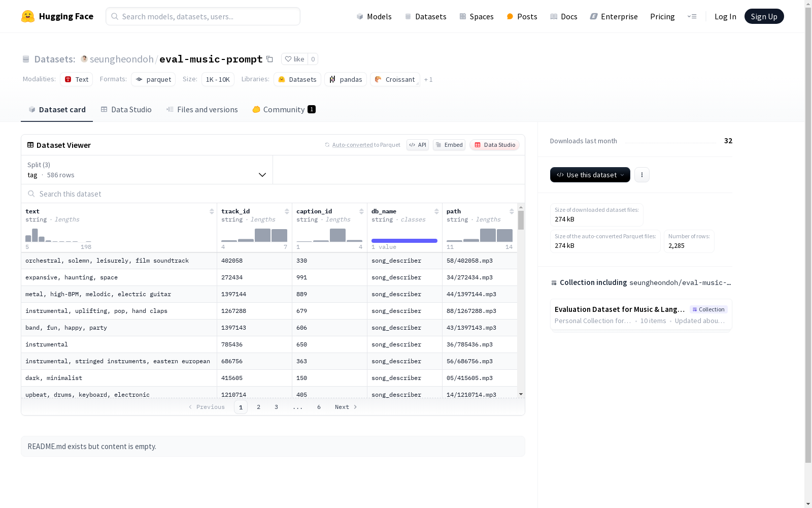This screenshot has width=812, height=508.
Task: Click the db_name classes bar
Action: [x=404, y=241]
